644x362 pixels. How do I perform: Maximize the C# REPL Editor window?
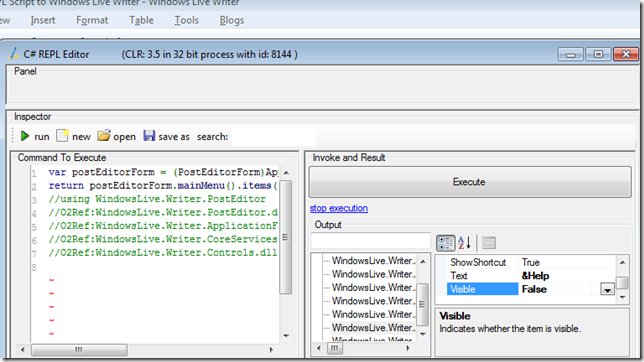pos(598,54)
